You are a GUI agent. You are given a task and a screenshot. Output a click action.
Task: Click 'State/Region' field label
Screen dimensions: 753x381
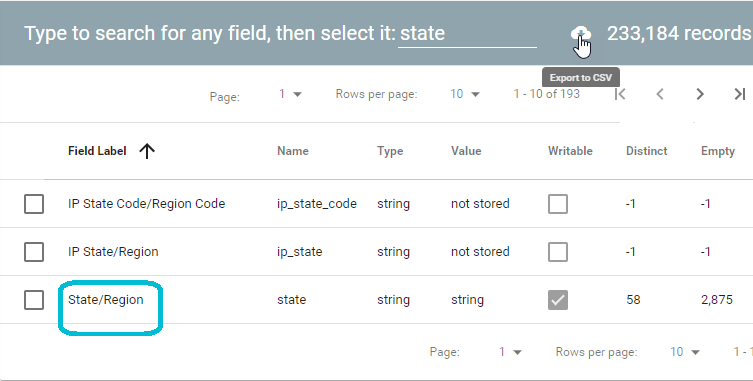pyautogui.click(x=106, y=300)
